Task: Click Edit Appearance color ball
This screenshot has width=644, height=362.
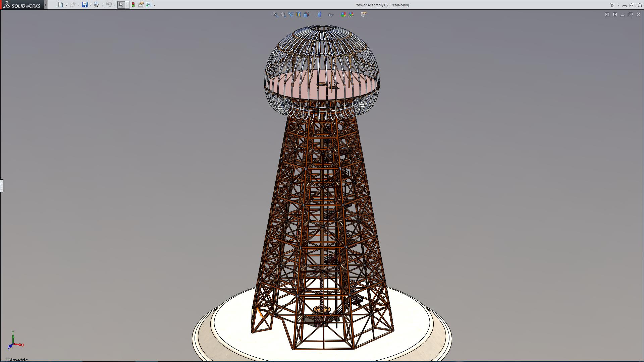Action: point(343,14)
